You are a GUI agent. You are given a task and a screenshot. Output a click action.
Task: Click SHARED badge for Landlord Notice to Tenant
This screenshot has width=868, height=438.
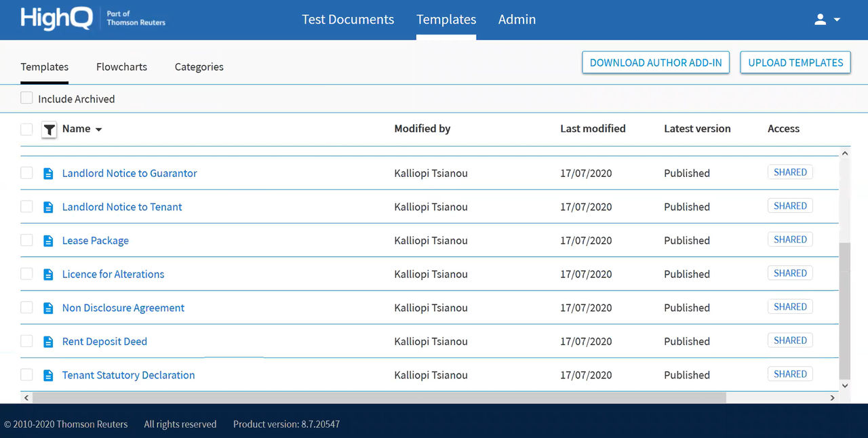coord(790,206)
